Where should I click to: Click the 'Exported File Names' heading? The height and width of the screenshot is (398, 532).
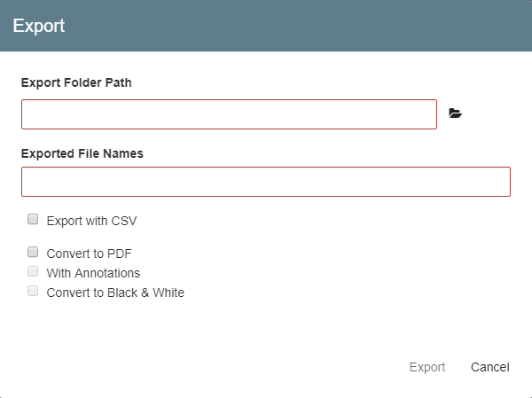point(82,152)
